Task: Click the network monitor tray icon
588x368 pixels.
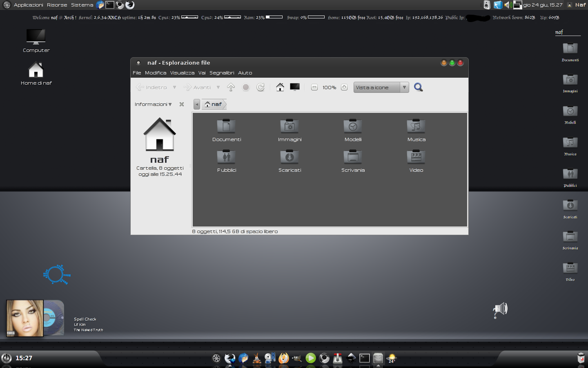Action: (517, 5)
